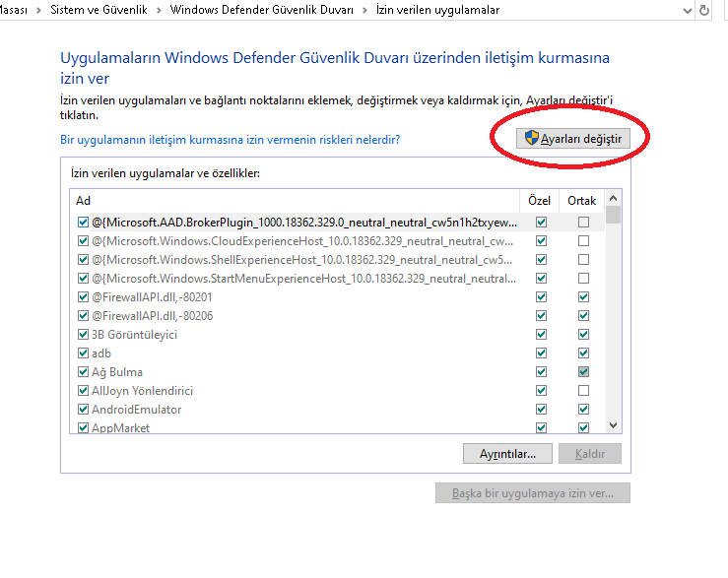This screenshot has height=578, width=728.
Task: Toggle AllJoyn Yönlendirici name checkbox
Action: (x=83, y=391)
